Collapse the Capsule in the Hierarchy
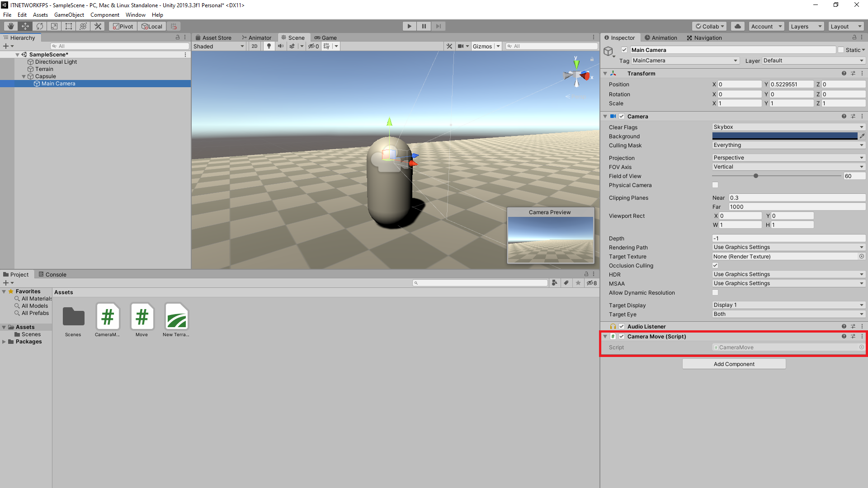This screenshot has height=488, width=868. pos(24,76)
